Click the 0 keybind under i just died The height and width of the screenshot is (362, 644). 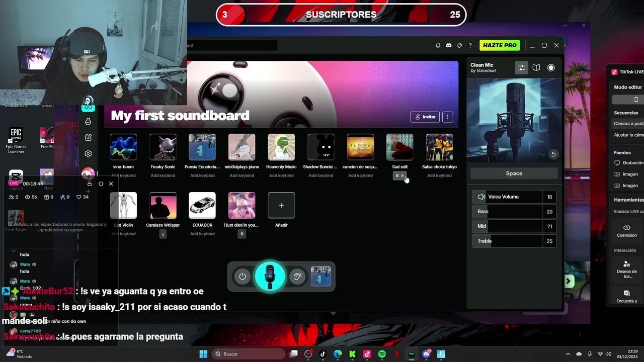click(x=242, y=234)
